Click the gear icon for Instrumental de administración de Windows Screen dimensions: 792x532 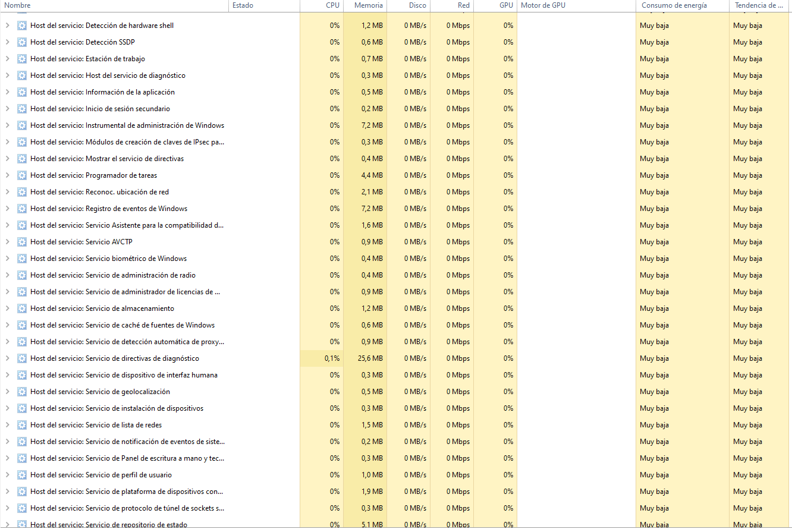click(x=22, y=125)
